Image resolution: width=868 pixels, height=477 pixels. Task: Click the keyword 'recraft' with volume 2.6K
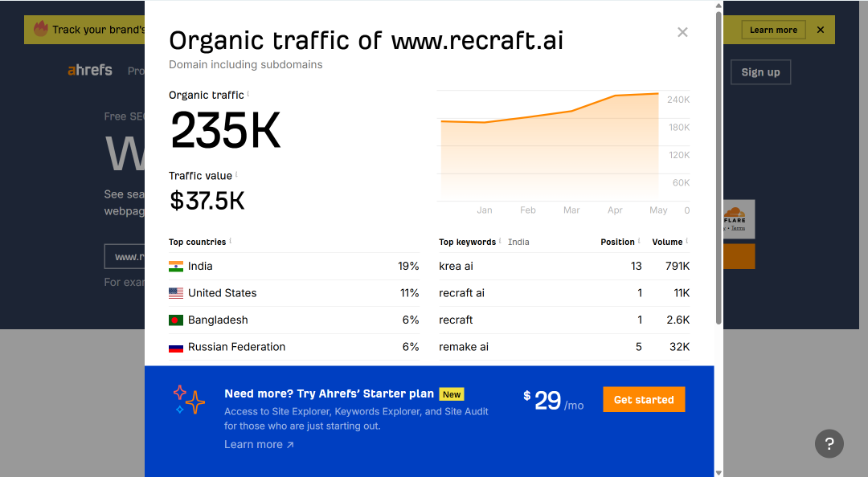point(456,320)
